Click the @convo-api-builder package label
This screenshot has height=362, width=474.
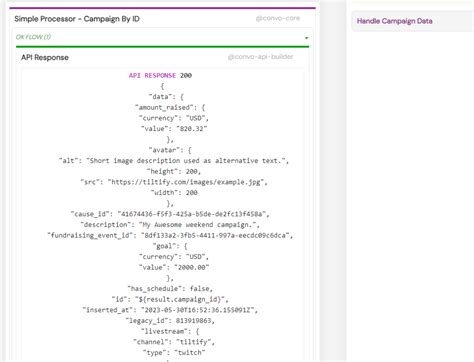click(x=260, y=57)
